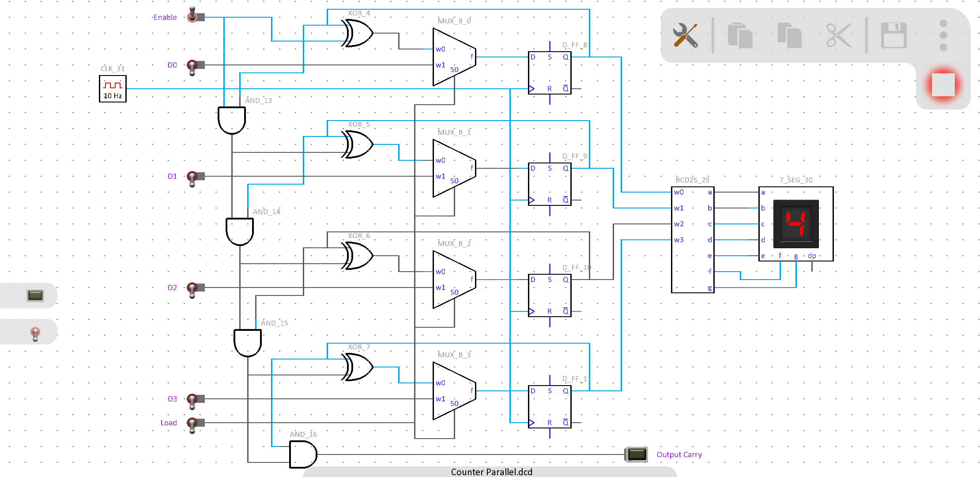Screen dimensions: 980x477
Task: Click the Counter Parallel.dcd file tab
Action: (x=491, y=471)
